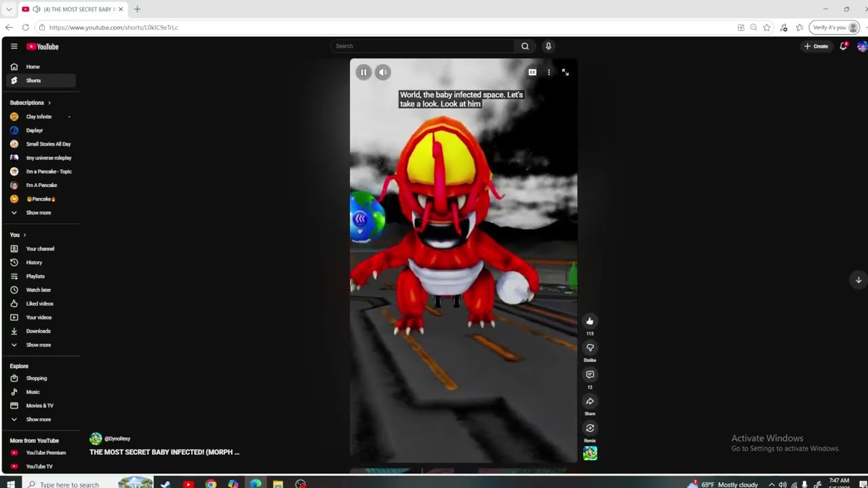This screenshot has height=488, width=868.
Task: Open Music in Explore
Action: 41,392
